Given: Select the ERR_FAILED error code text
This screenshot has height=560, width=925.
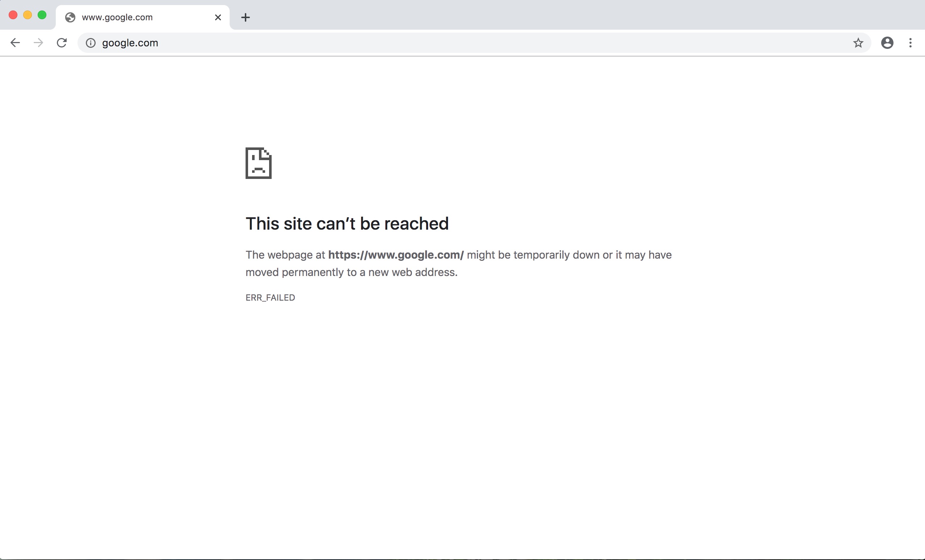Looking at the screenshot, I should (x=270, y=297).
